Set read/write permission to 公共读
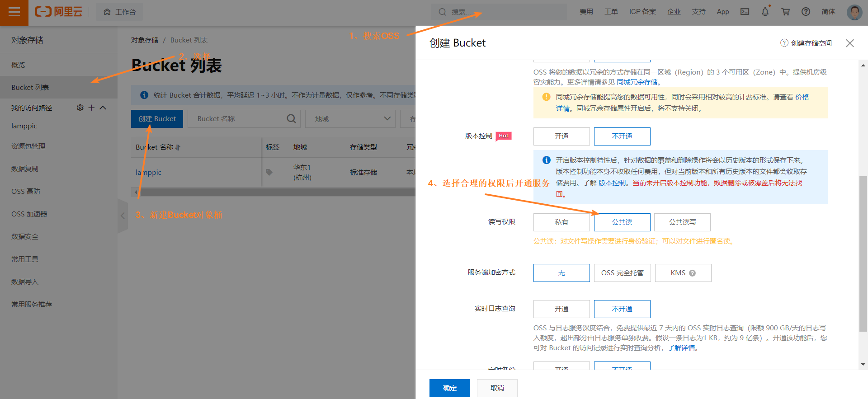868x399 pixels. click(622, 222)
